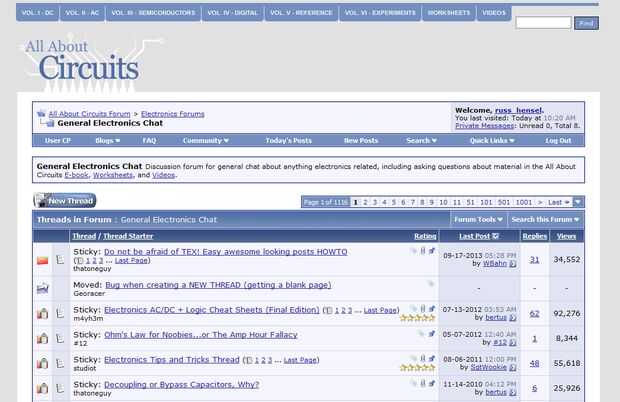Open the 'Do not be afraid of TEX' thread
Viewport: 620px width, 402px height.
click(x=226, y=252)
